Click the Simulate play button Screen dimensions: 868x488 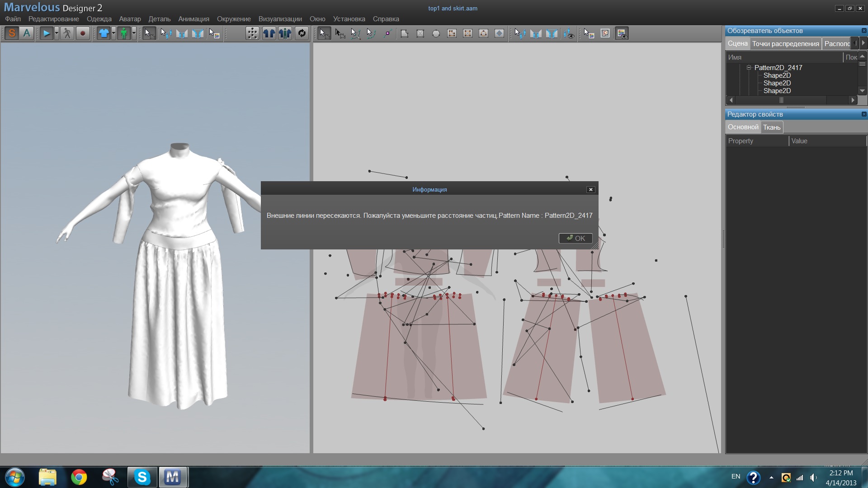[46, 33]
